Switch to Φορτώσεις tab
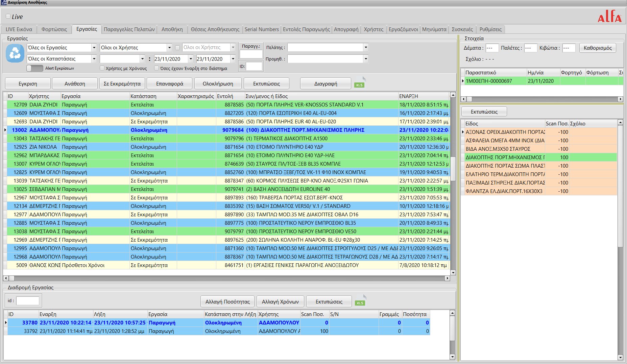Viewport: 627px width, 364px height. point(54,29)
